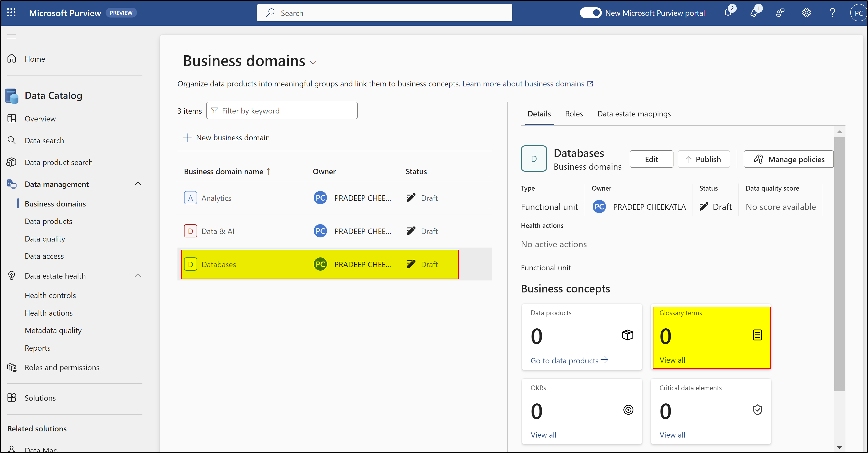Click the feedback people icon in header

tap(780, 13)
